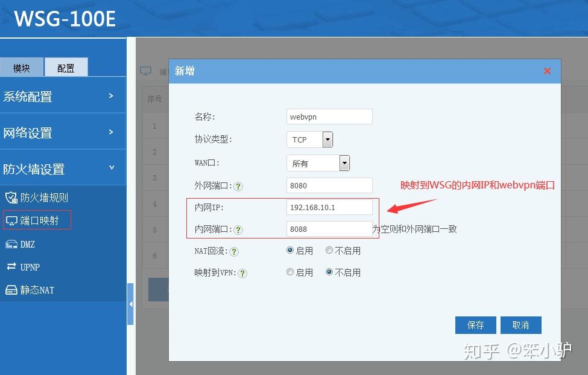The height and width of the screenshot is (375, 588).
Task: Open the DMZ settings icon
Action: [x=10, y=244]
